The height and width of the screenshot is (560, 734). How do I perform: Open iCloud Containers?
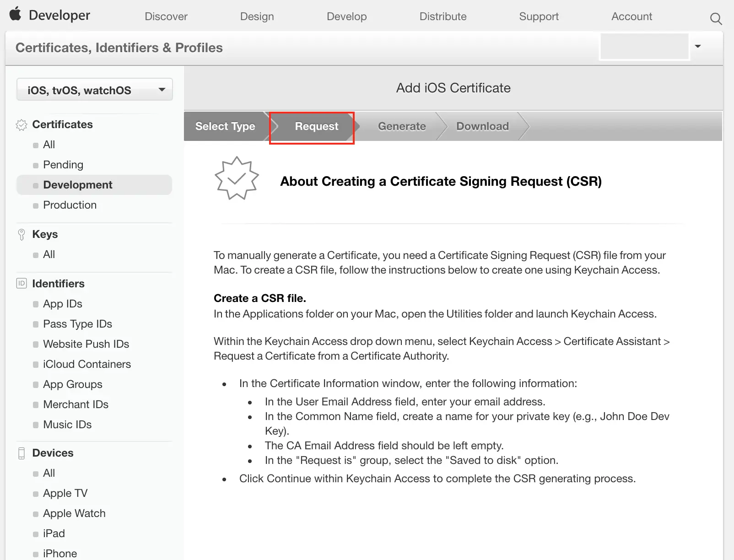click(87, 364)
